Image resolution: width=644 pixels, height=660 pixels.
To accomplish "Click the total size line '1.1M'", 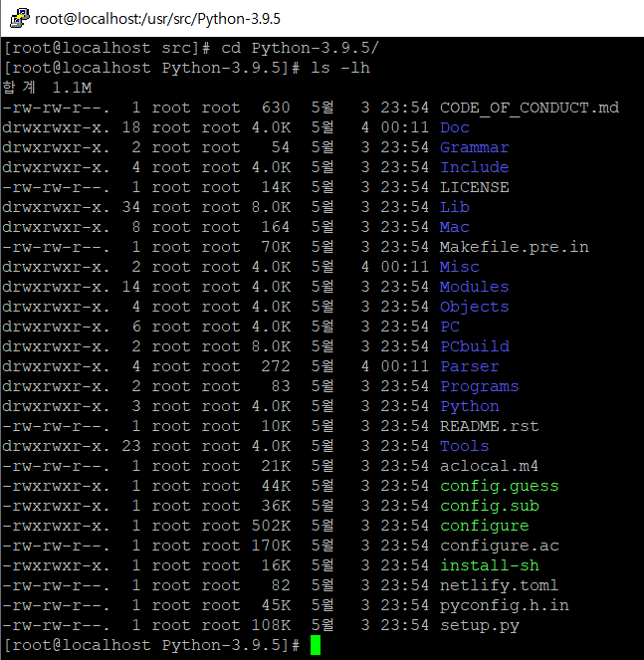I will (72, 88).
